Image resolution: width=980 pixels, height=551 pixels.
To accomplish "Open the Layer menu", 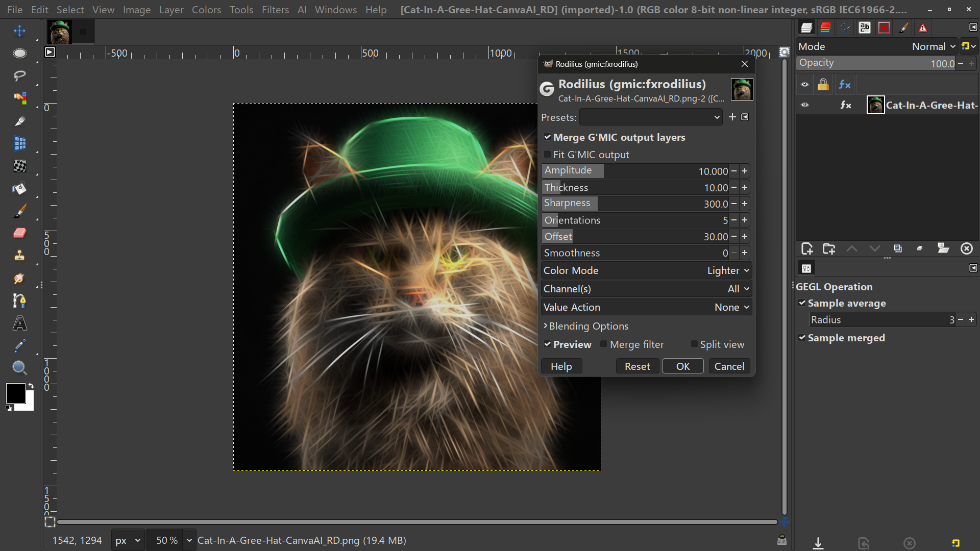I will coord(171,10).
